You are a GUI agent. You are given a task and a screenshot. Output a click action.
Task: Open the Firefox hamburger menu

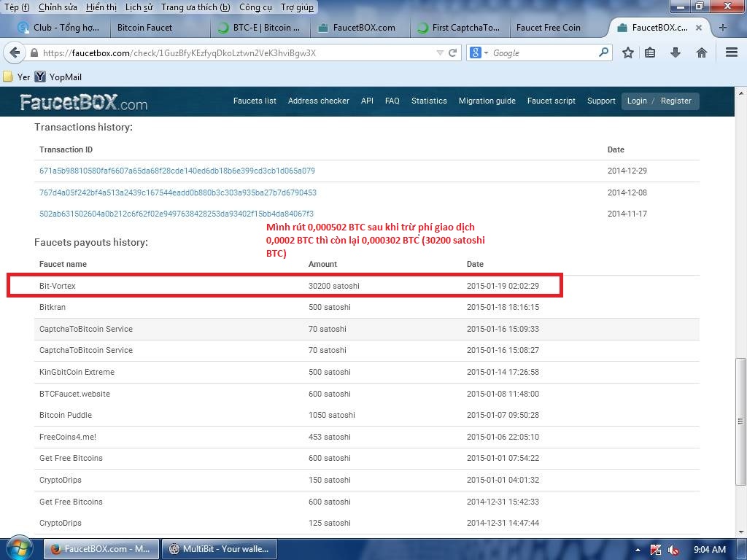point(731,52)
